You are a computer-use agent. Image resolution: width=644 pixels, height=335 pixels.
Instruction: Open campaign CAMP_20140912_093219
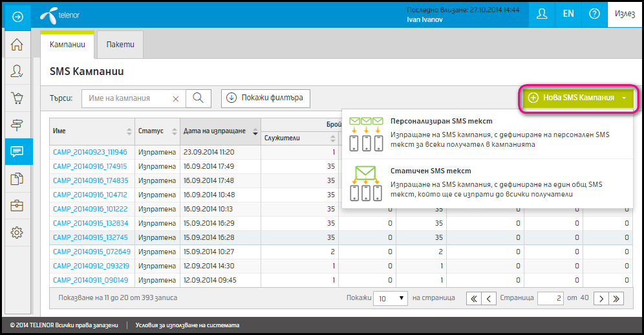click(x=91, y=266)
